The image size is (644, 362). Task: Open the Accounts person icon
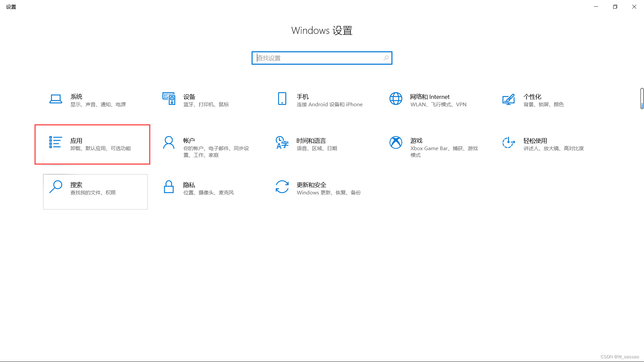[x=169, y=142]
